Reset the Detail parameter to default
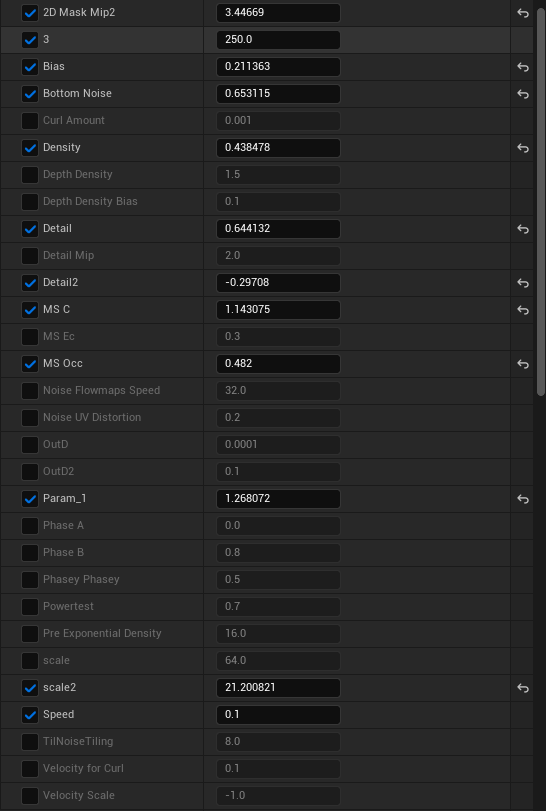Viewport: 546px width, 811px height. point(523,229)
